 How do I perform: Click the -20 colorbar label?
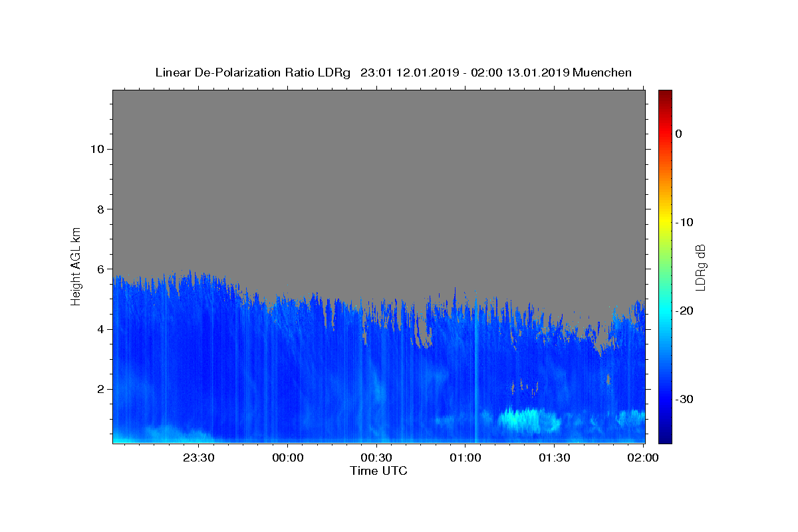(x=684, y=311)
